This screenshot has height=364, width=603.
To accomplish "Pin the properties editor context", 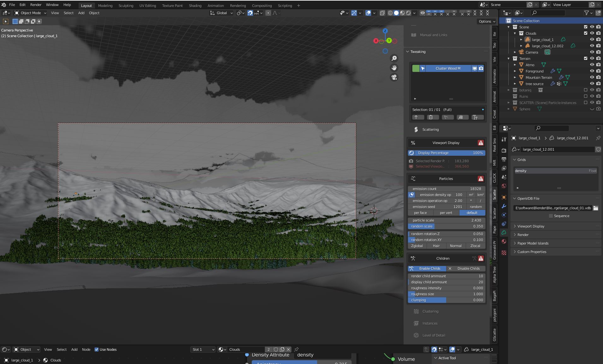I will [x=598, y=138].
